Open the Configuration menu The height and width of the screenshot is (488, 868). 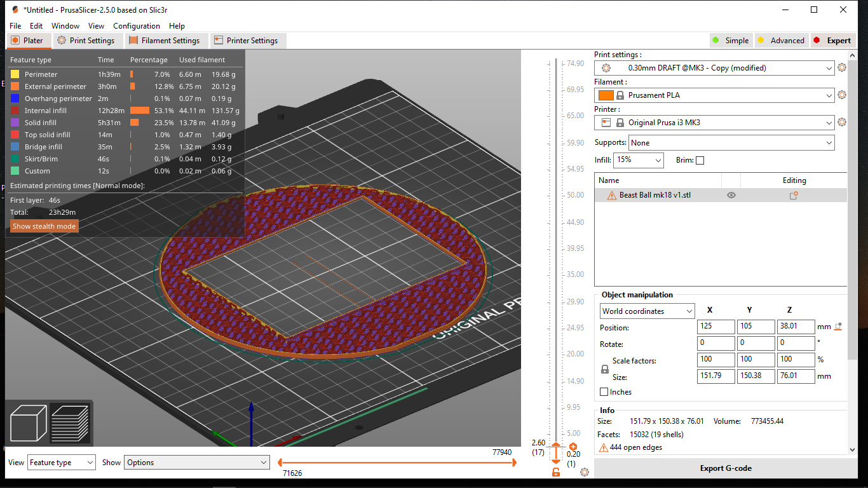coord(137,26)
